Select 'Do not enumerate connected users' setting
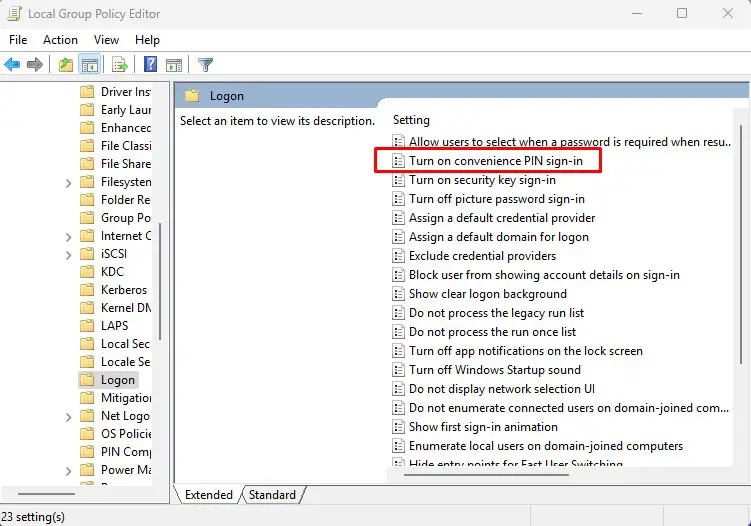 pyautogui.click(x=561, y=408)
